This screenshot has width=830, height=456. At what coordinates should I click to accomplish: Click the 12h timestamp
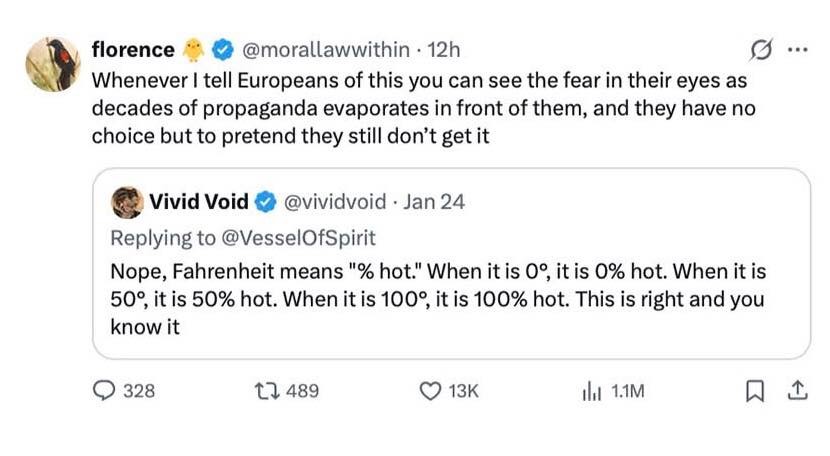pyautogui.click(x=443, y=48)
